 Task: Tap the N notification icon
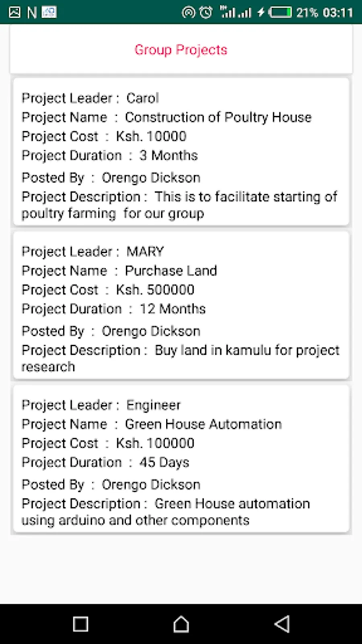[x=32, y=13]
